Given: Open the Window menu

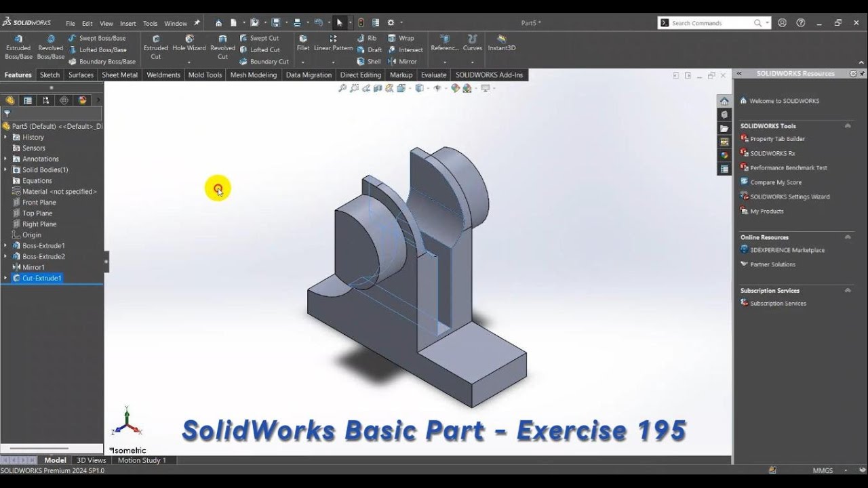Looking at the screenshot, I should coord(176,23).
